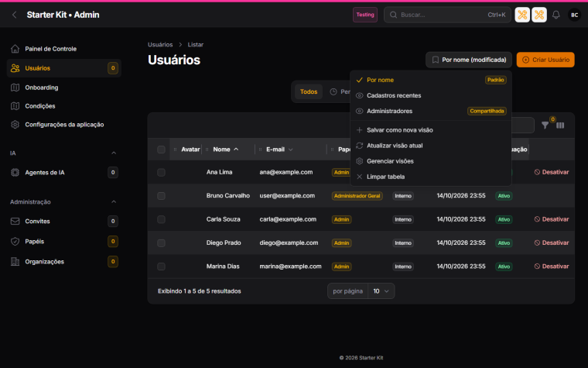Viewport: 588px width, 368px height.
Task: Click the building icon of Organizações
Action: [x=15, y=261]
